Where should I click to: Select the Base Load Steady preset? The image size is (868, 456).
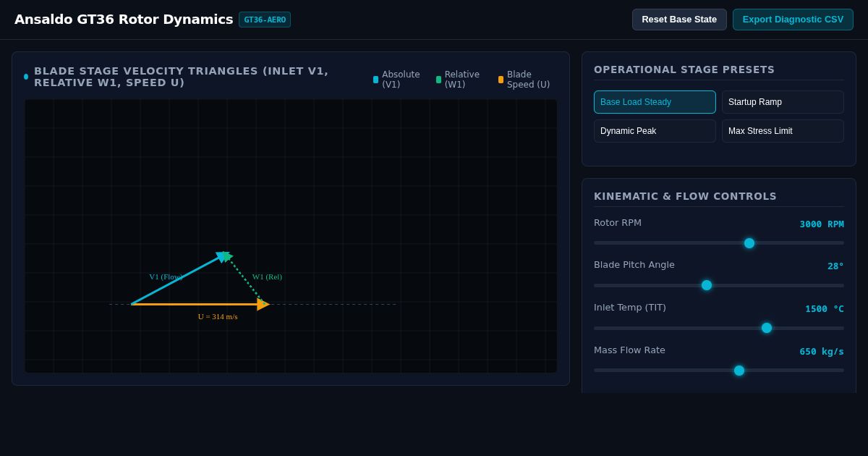tap(655, 102)
